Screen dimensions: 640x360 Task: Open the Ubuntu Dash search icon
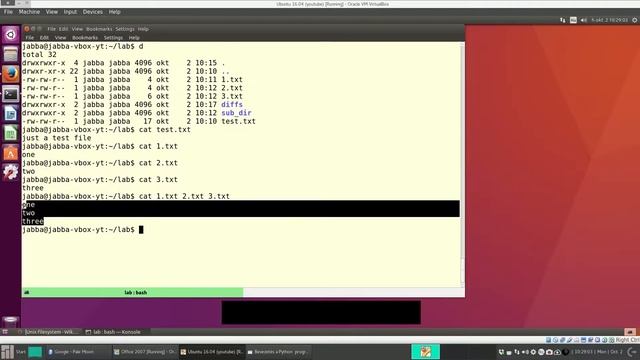(11, 35)
